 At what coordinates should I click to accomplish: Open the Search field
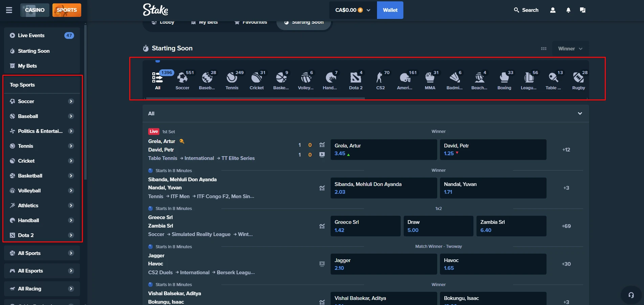point(526,10)
